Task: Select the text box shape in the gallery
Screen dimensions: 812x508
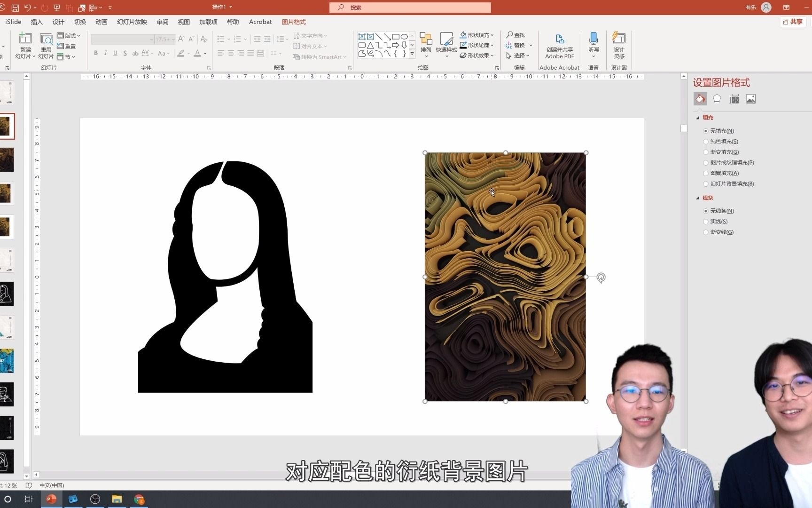Action: pos(362,37)
